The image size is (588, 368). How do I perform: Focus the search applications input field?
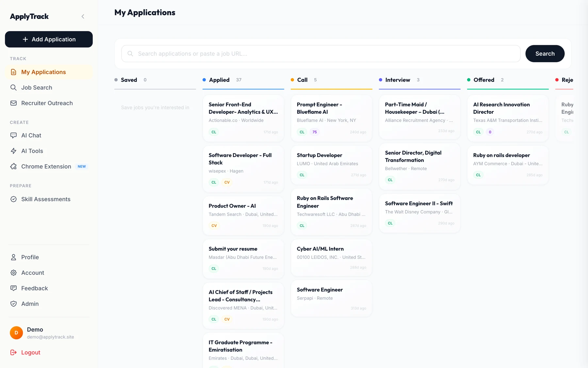[x=321, y=53]
